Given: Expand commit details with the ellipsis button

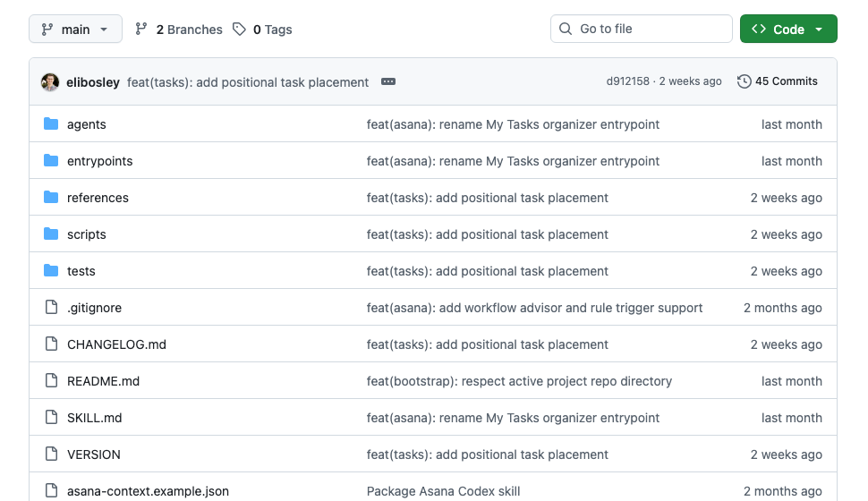Looking at the screenshot, I should 388,82.
